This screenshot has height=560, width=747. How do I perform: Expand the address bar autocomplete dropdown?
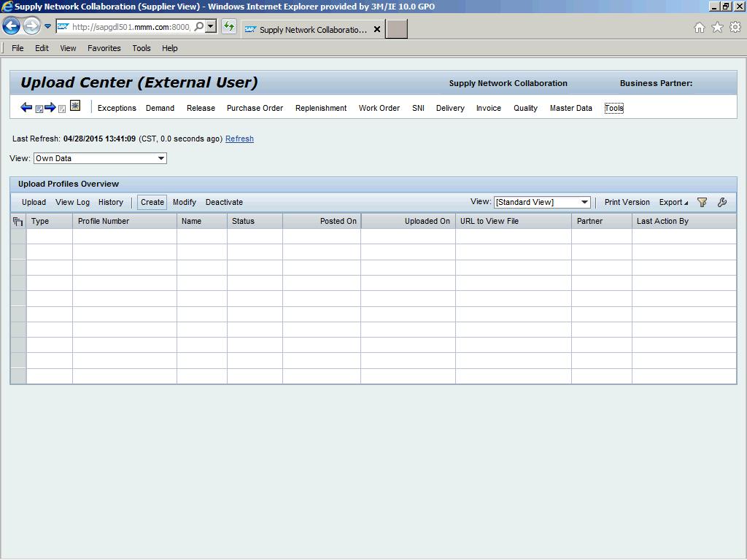pyautogui.click(x=211, y=27)
